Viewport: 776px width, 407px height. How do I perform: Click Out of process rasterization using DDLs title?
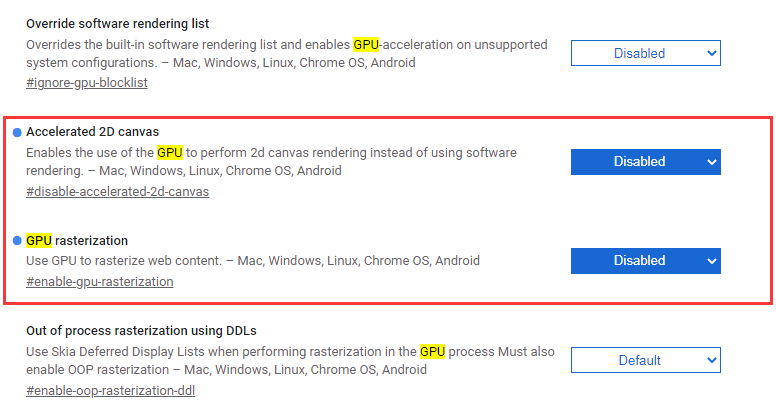(141, 331)
